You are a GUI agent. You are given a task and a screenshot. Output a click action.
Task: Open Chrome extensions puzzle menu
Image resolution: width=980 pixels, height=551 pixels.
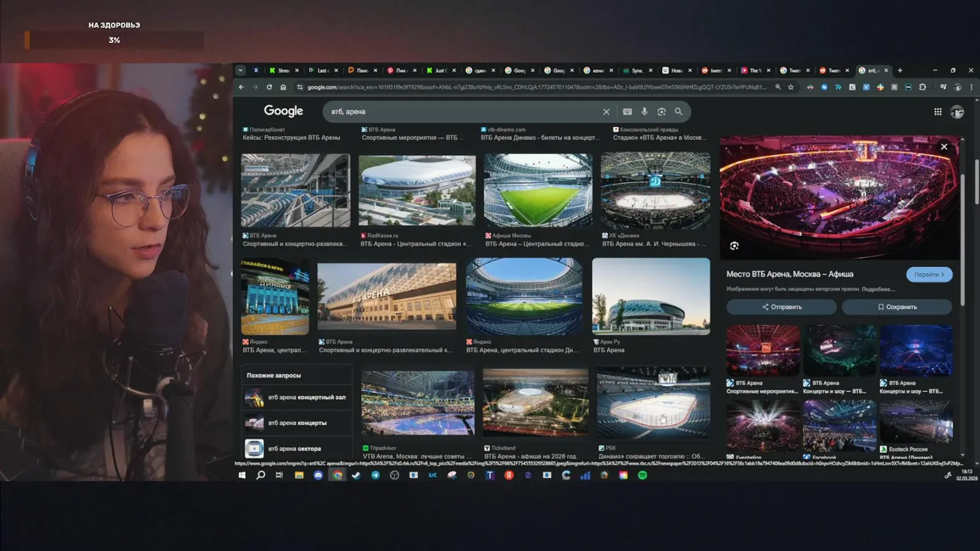tap(923, 87)
